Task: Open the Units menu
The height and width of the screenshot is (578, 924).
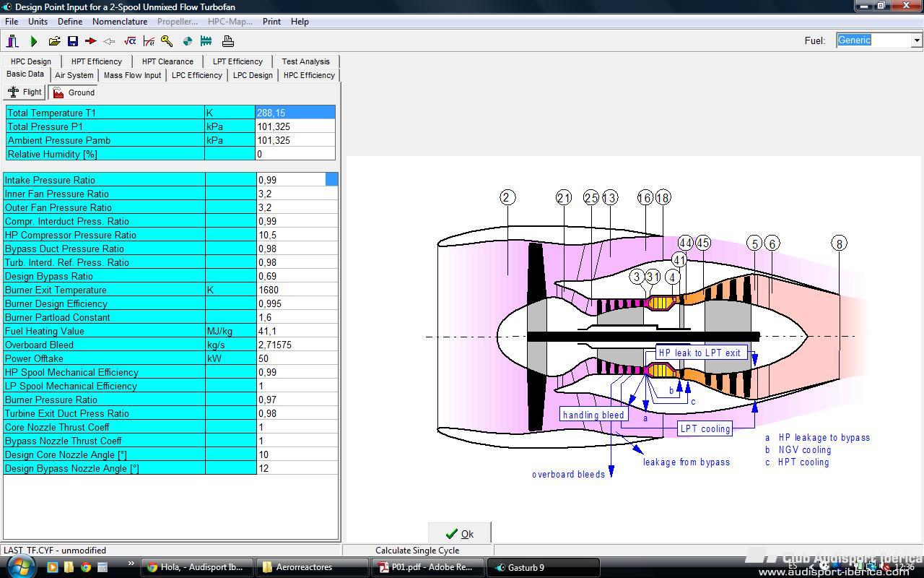Action: (38, 22)
